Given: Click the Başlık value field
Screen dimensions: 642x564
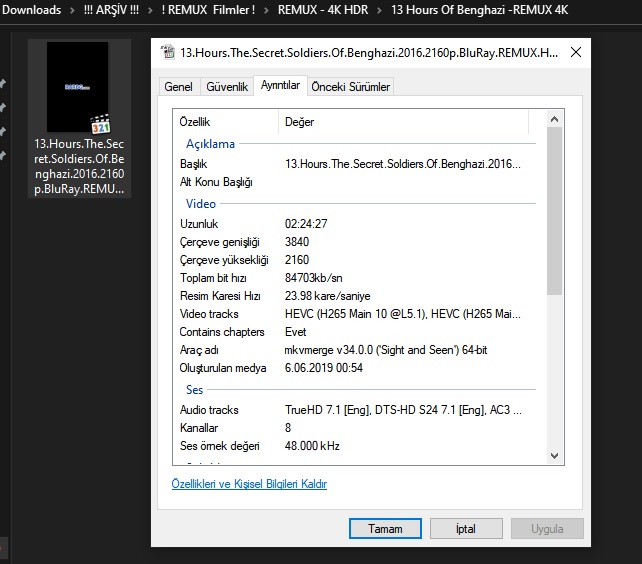Looking at the screenshot, I should click(x=403, y=164).
